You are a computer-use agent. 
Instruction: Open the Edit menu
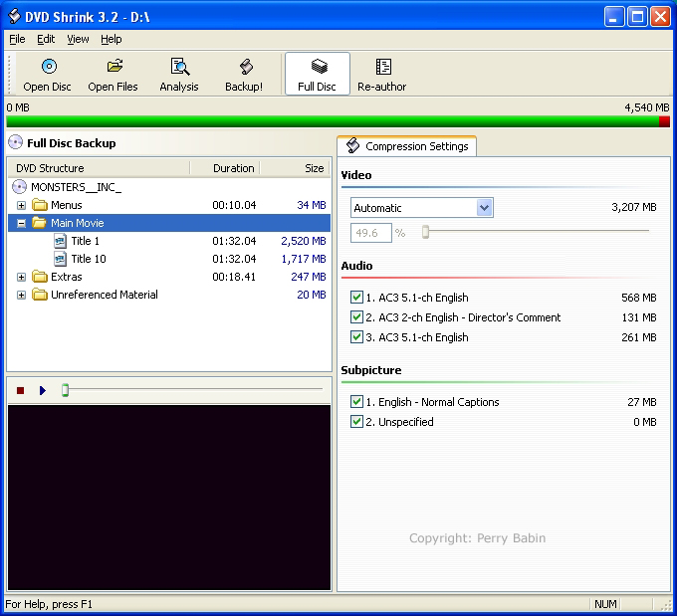click(46, 39)
